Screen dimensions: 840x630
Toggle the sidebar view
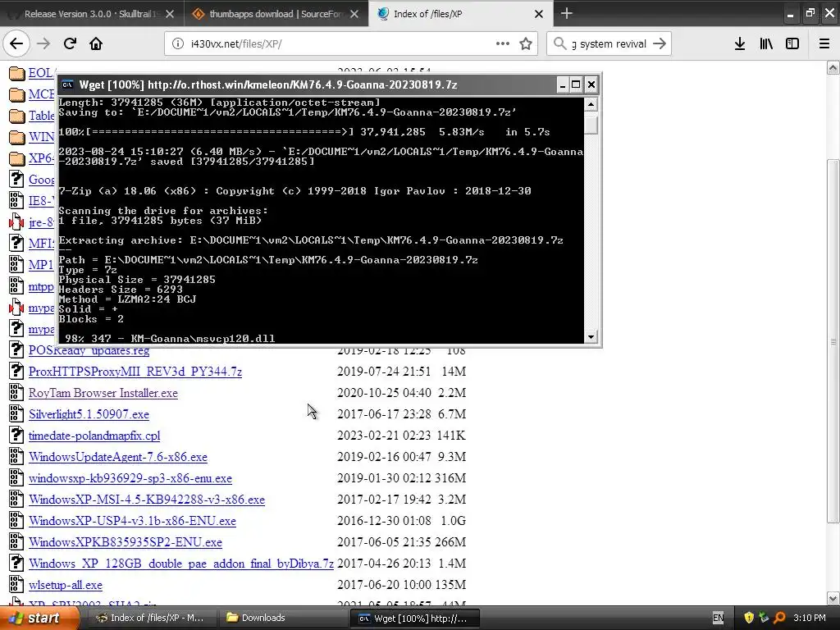tap(792, 43)
